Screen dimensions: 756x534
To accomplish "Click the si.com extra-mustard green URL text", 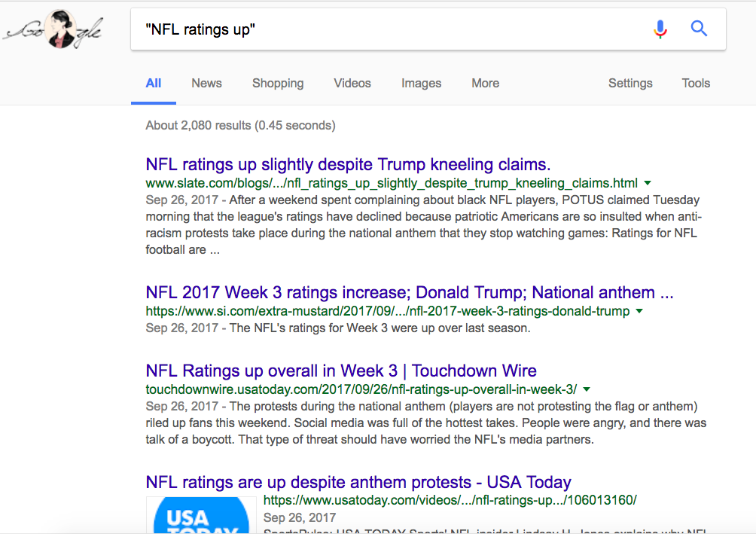I will 388,311.
